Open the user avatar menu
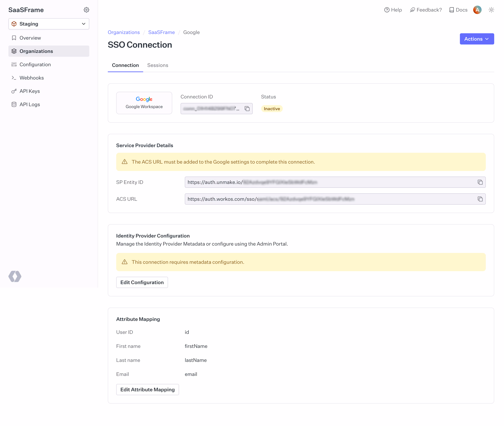This screenshot has width=504, height=426. click(477, 10)
